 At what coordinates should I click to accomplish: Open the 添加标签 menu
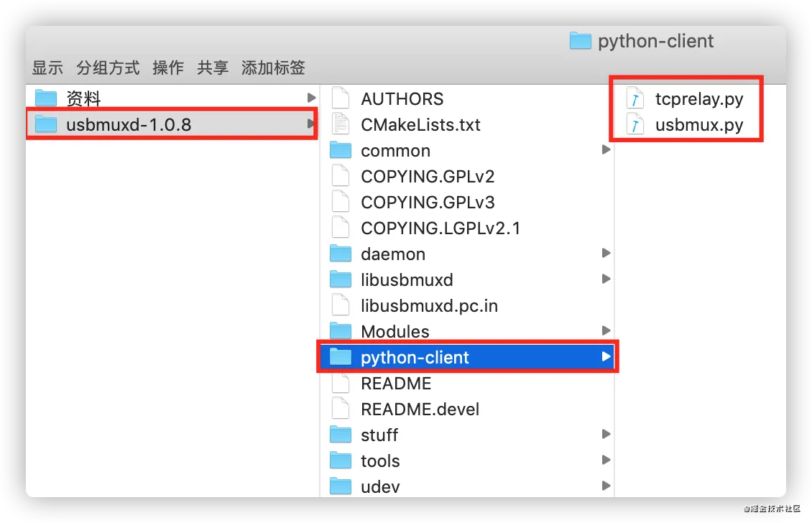(x=274, y=68)
